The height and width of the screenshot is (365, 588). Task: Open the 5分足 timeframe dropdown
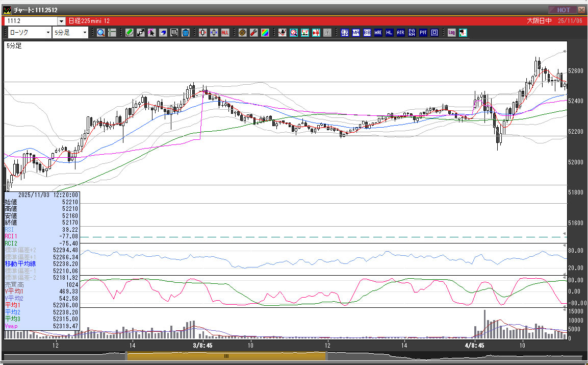(71, 33)
